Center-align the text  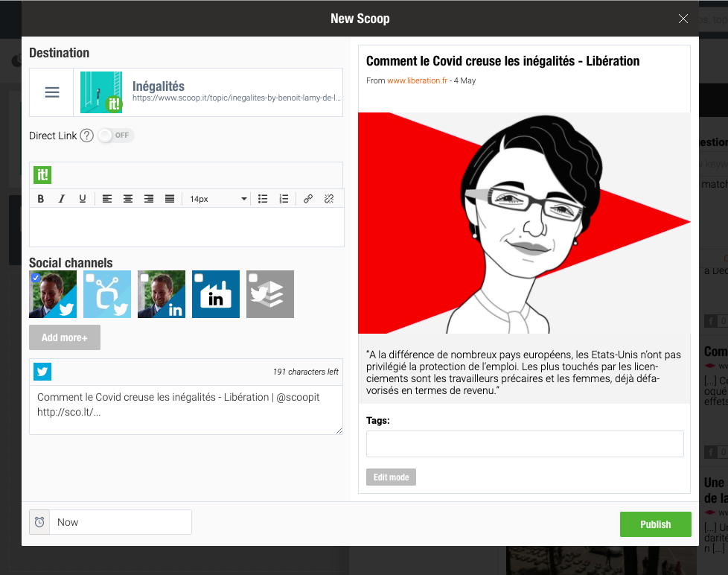coord(128,199)
